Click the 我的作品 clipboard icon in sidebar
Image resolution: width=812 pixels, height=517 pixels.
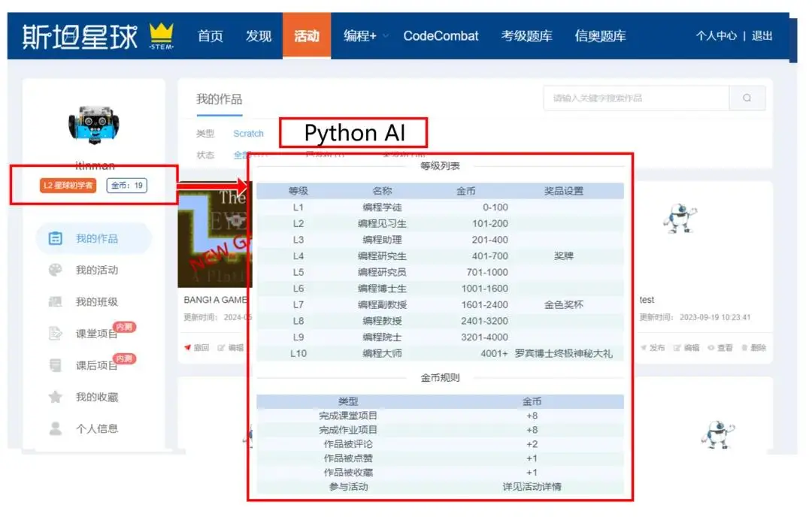coord(56,239)
